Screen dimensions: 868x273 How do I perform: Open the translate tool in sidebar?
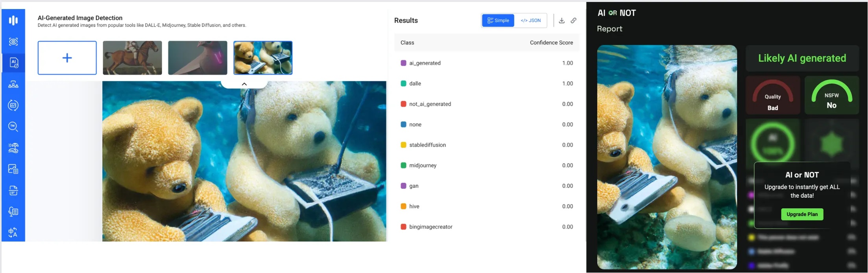click(13, 232)
